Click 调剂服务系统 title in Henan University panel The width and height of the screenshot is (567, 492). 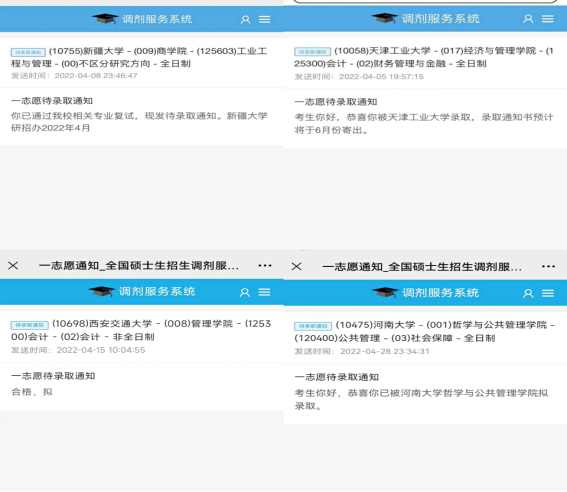pyautogui.click(x=440, y=293)
